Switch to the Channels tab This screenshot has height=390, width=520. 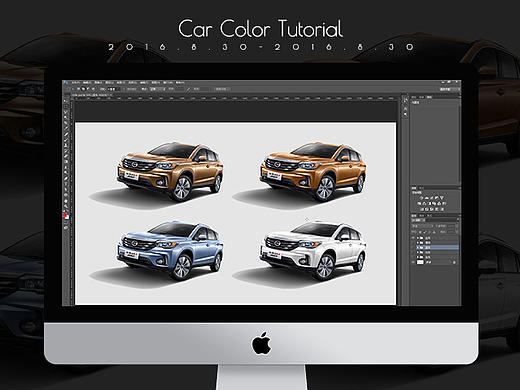tap(422, 216)
